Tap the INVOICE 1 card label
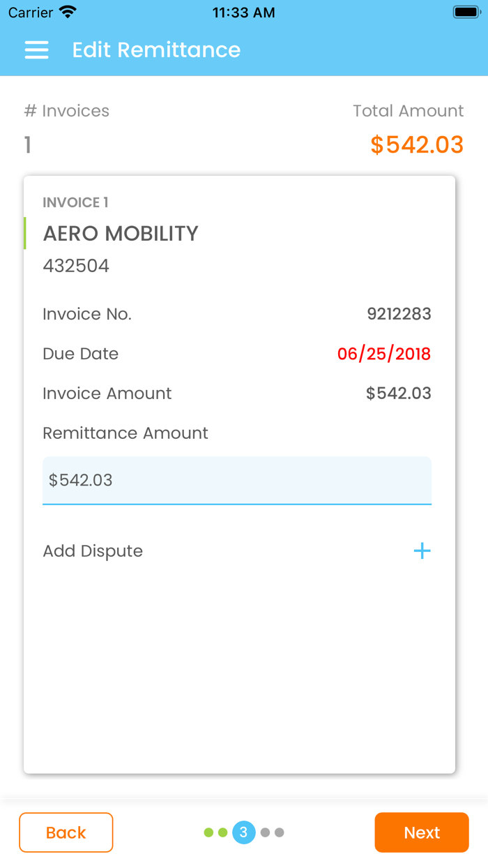The height and width of the screenshot is (868, 488). [x=75, y=202]
